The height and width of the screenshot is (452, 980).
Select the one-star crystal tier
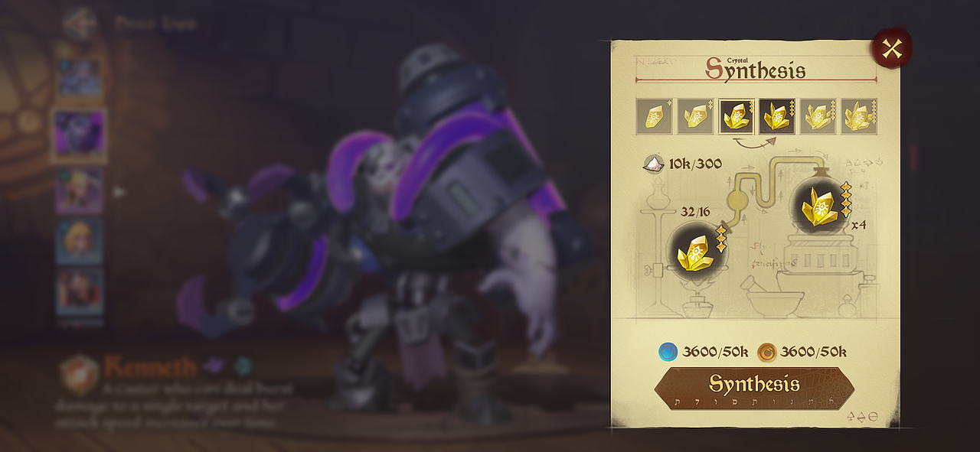coord(654,116)
